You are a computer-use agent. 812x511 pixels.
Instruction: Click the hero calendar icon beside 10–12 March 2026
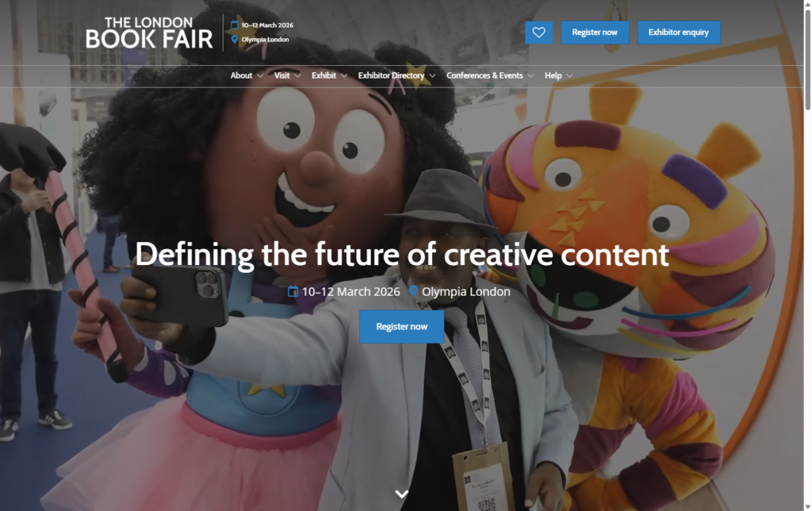pos(293,291)
